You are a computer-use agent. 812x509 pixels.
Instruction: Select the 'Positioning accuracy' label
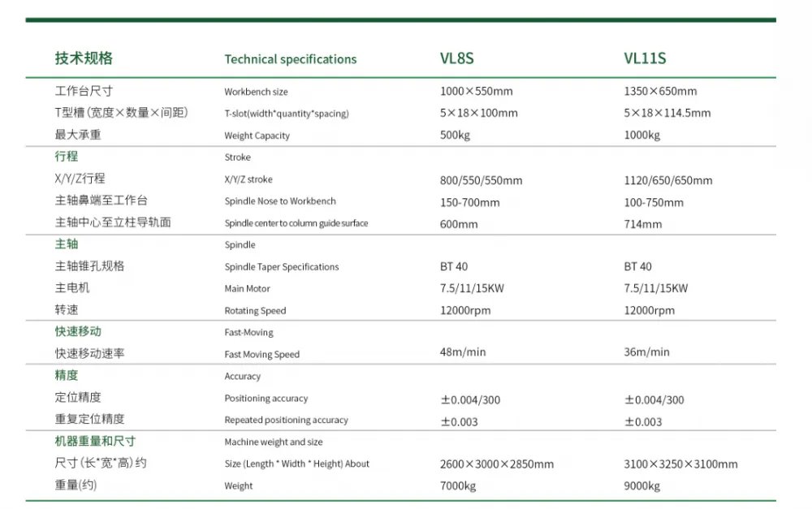point(266,399)
